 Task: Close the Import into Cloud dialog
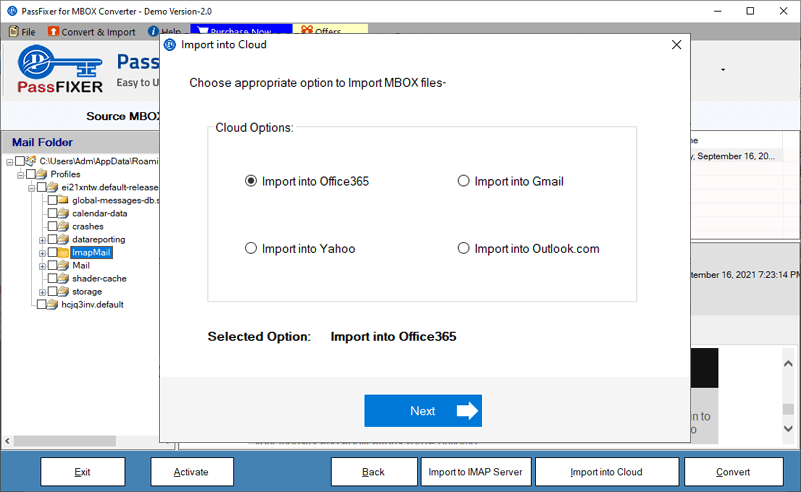tap(676, 45)
